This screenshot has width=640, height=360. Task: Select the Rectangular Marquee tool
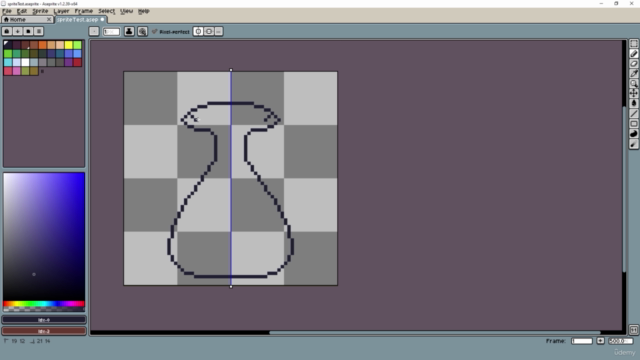pos(633,44)
